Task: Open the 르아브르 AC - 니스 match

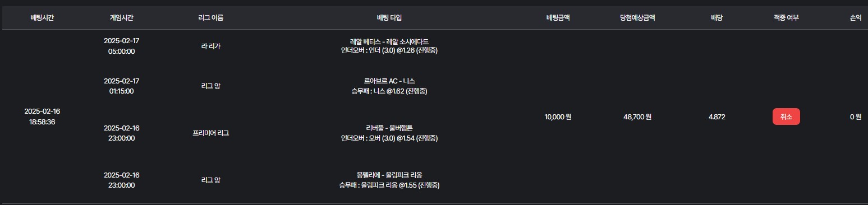Action: (389, 81)
